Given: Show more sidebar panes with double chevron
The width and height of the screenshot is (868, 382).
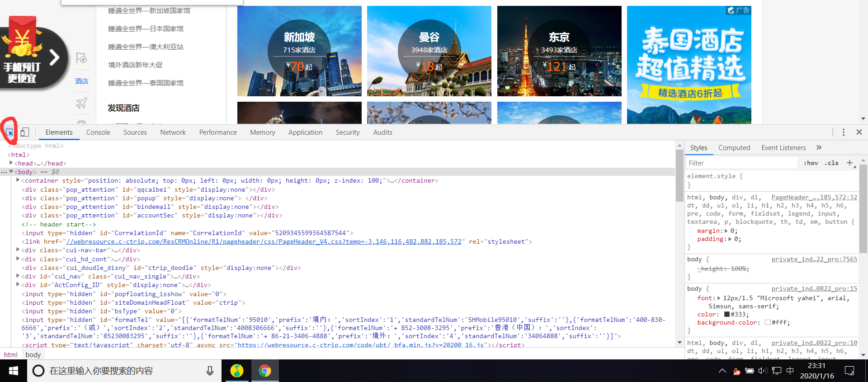Looking at the screenshot, I should click(819, 147).
